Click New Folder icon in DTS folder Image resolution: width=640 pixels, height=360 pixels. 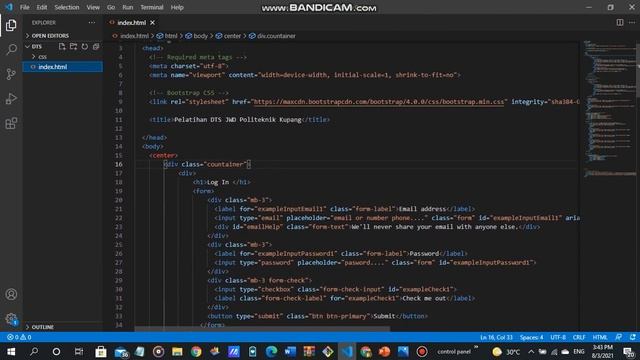click(x=73, y=47)
